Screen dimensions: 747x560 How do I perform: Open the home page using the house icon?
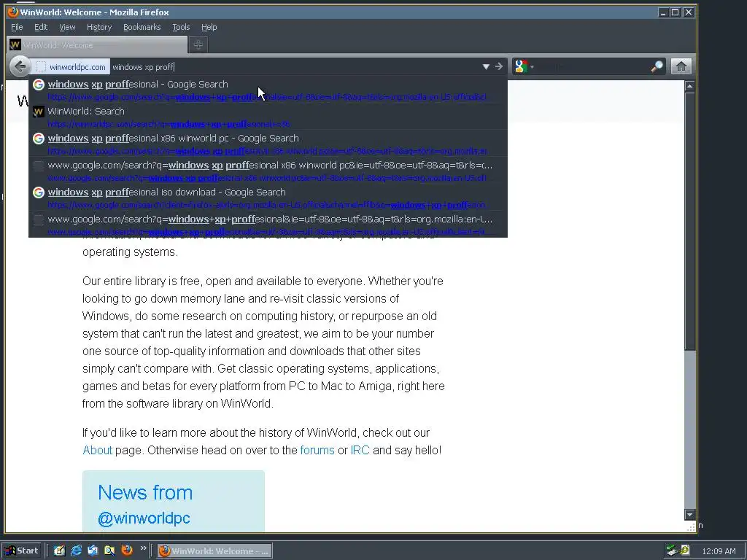coord(681,66)
